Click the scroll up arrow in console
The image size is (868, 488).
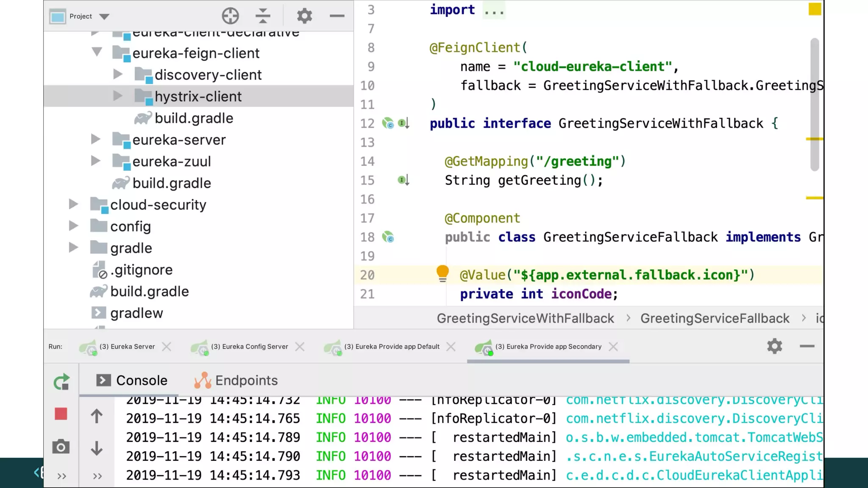[x=97, y=416]
